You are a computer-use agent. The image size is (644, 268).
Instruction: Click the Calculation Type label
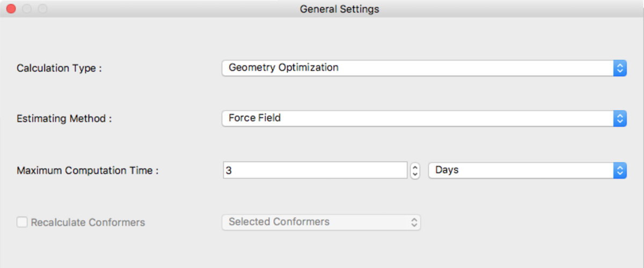pyautogui.click(x=59, y=68)
